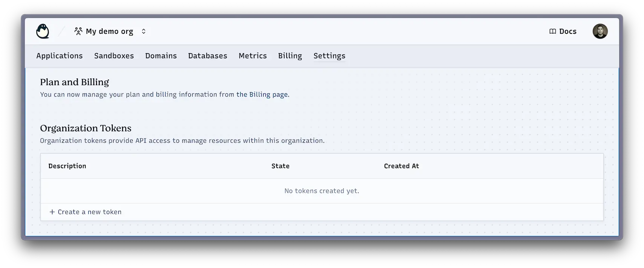Switch to the Sandboxes tab
This screenshot has width=644, height=268.
114,56
